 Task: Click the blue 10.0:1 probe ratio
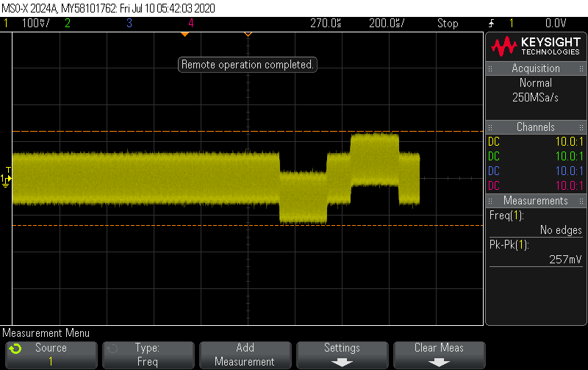569,171
